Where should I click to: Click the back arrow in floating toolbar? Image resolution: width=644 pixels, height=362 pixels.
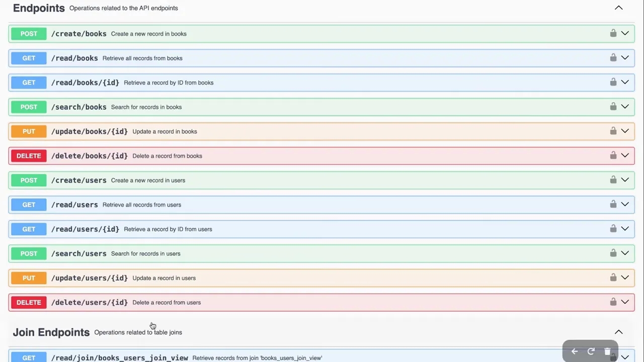tap(575, 351)
